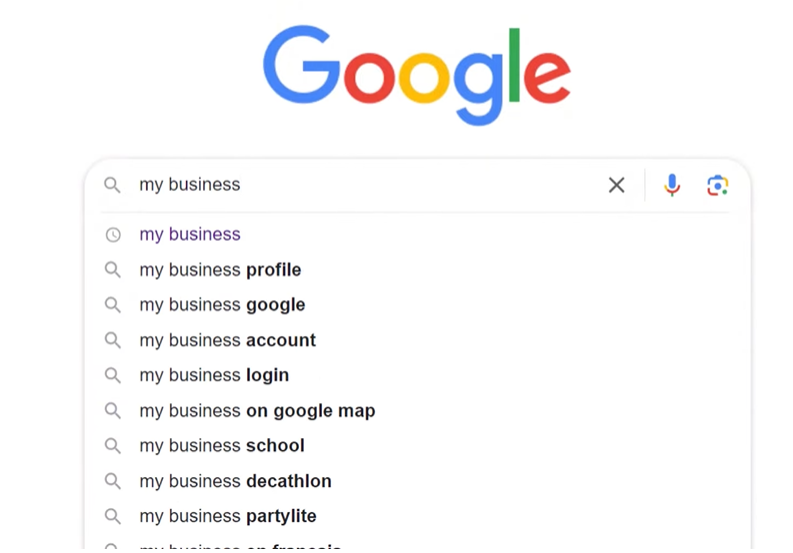Open Google Lens image search
The width and height of the screenshot is (793, 553).
coord(717,185)
